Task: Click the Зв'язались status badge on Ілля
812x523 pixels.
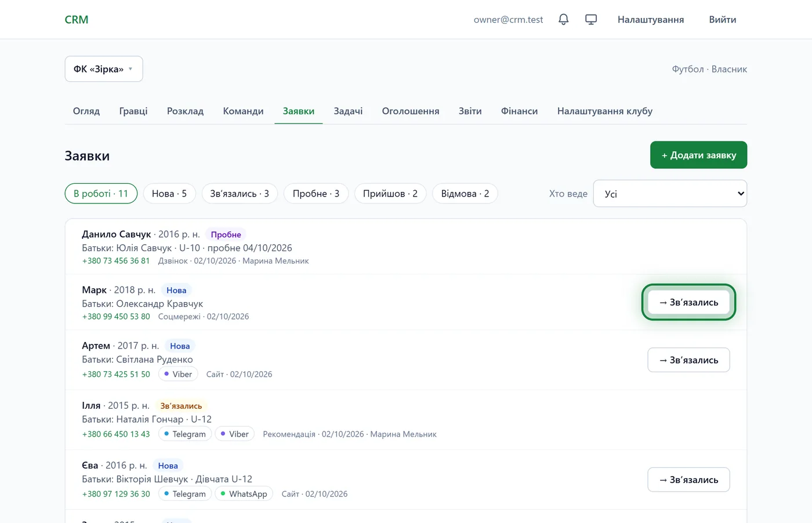Action: point(182,406)
